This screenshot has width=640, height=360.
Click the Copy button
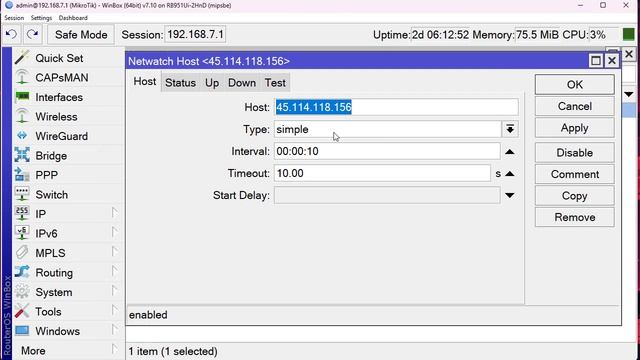point(574,196)
